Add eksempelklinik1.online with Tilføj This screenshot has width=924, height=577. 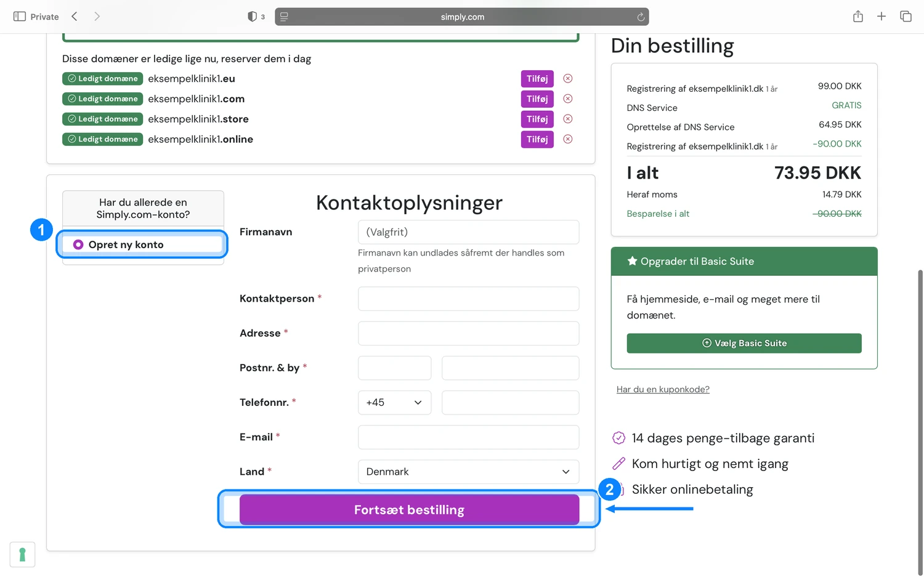pyautogui.click(x=537, y=139)
